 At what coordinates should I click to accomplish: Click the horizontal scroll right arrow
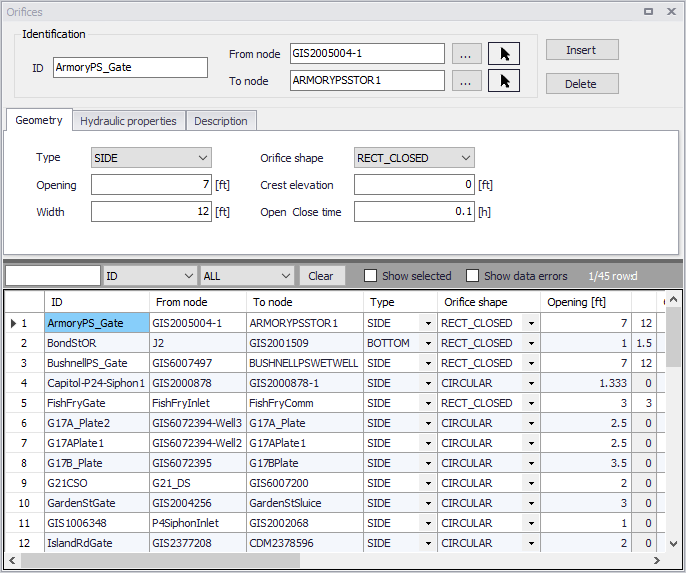[657, 560]
